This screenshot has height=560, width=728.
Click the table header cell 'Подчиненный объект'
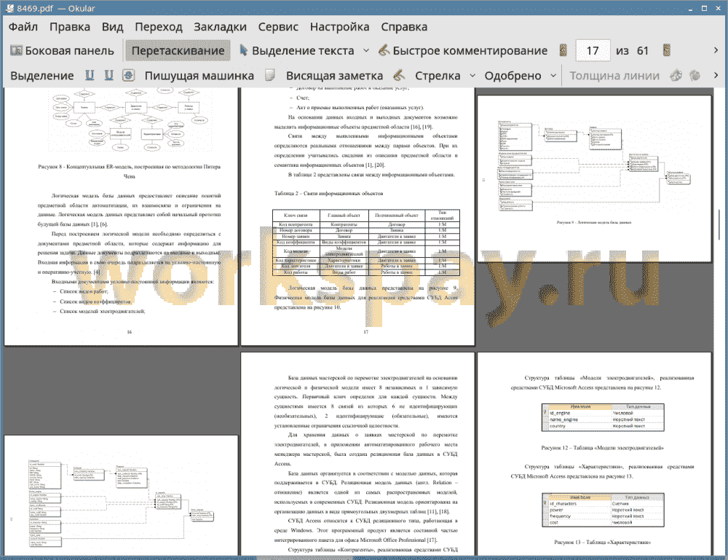pyautogui.click(x=397, y=216)
